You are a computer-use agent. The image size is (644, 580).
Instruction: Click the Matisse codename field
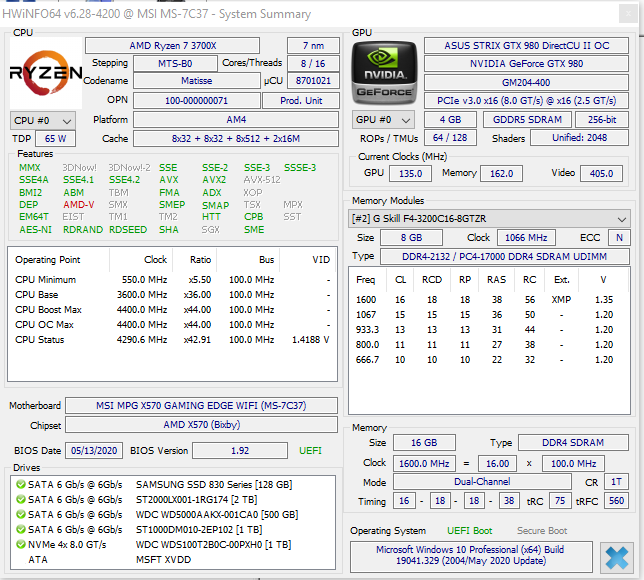(x=197, y=81)
